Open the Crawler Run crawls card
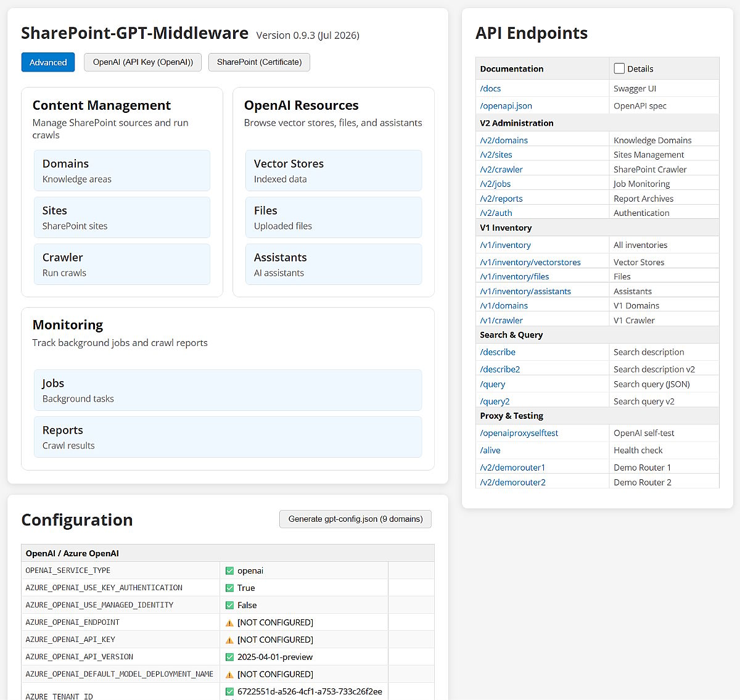 point(122,265)
